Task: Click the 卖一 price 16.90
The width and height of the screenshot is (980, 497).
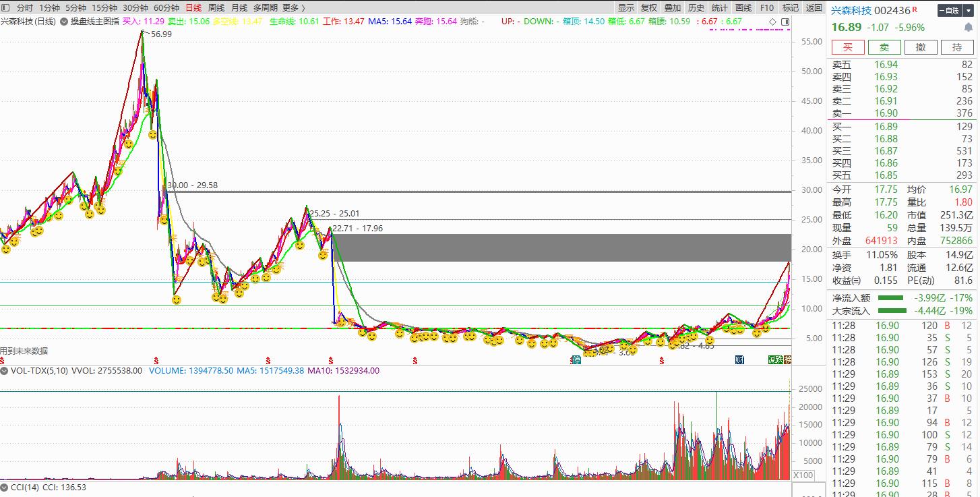Action: point(886,113)
